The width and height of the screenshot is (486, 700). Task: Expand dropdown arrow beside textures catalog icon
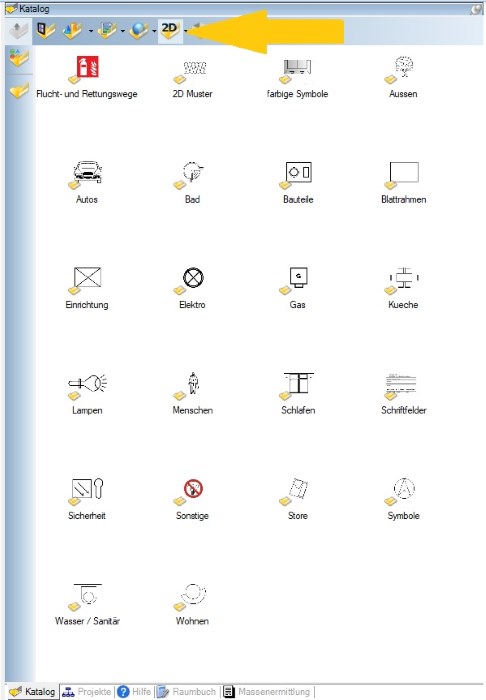click(x=122, y=31)
